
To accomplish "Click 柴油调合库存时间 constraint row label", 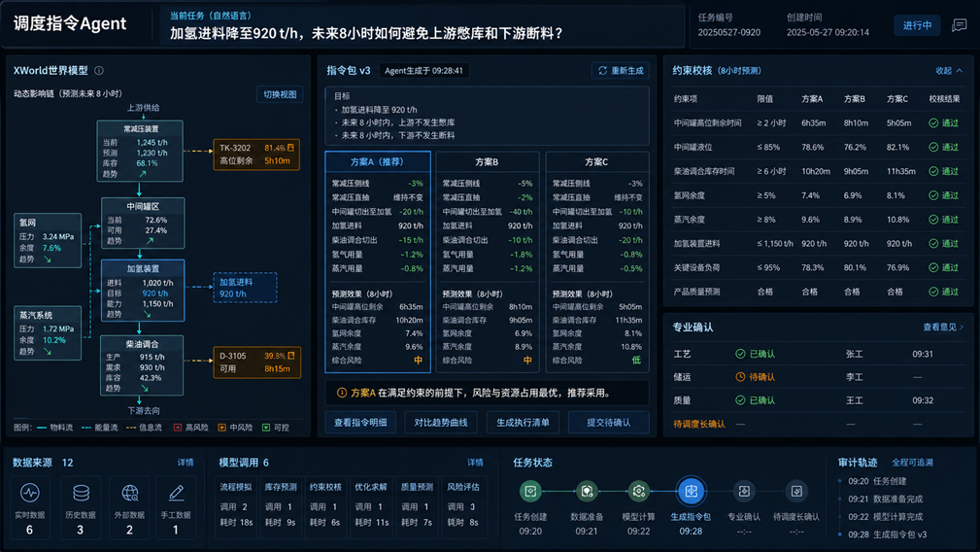I will pyautogui.click(x=704, y=171).
